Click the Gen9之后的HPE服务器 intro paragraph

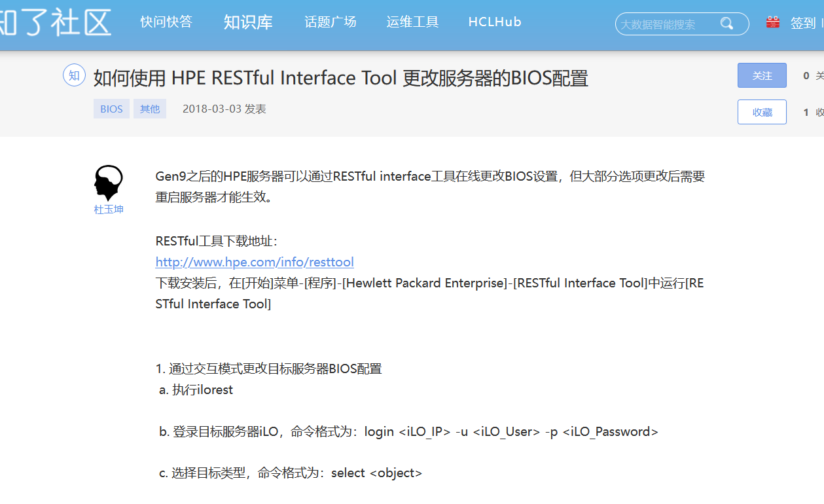pos(430,187)
